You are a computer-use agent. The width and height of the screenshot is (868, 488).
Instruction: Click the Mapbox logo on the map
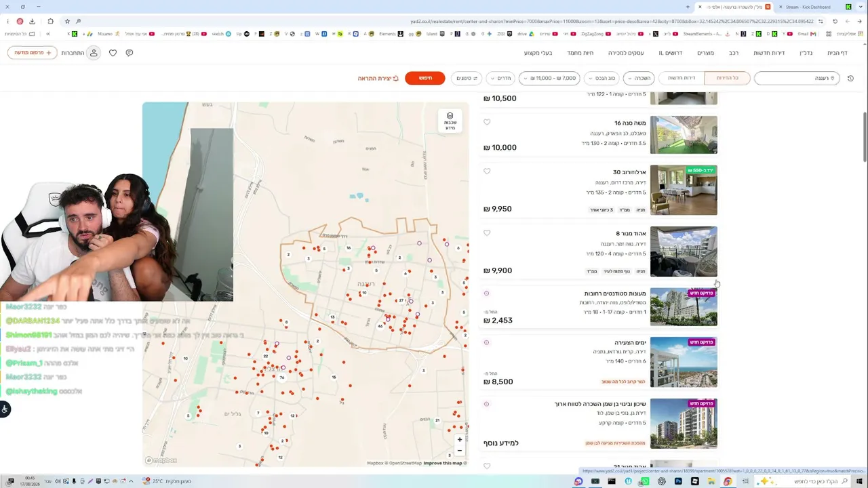point(161,460)
